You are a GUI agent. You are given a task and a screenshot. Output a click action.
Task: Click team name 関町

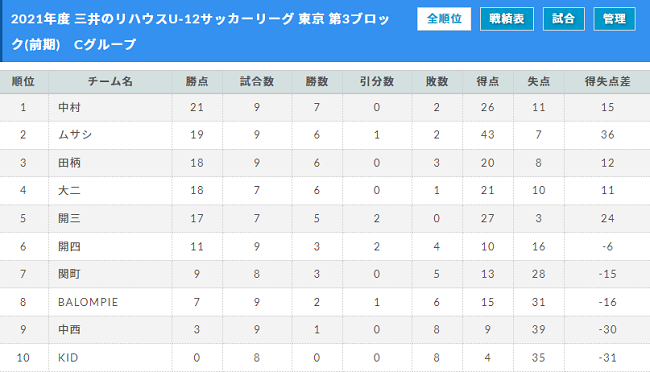69,274
